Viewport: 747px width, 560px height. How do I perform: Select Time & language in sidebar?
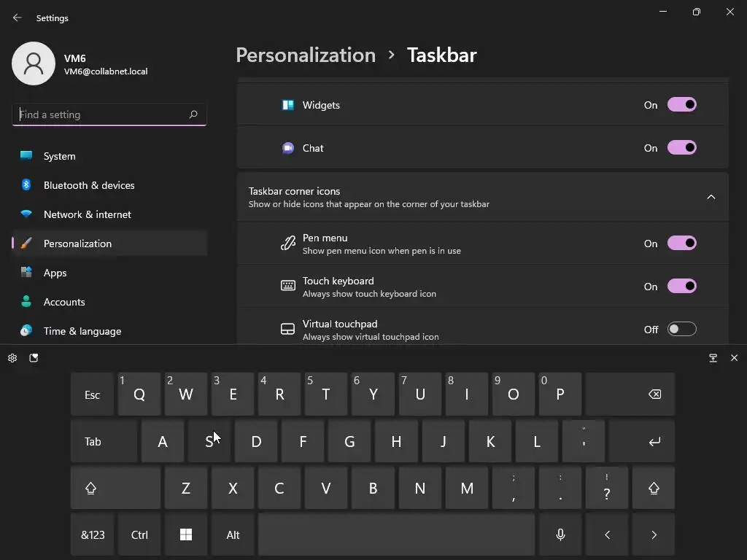[x=82, y=331]
